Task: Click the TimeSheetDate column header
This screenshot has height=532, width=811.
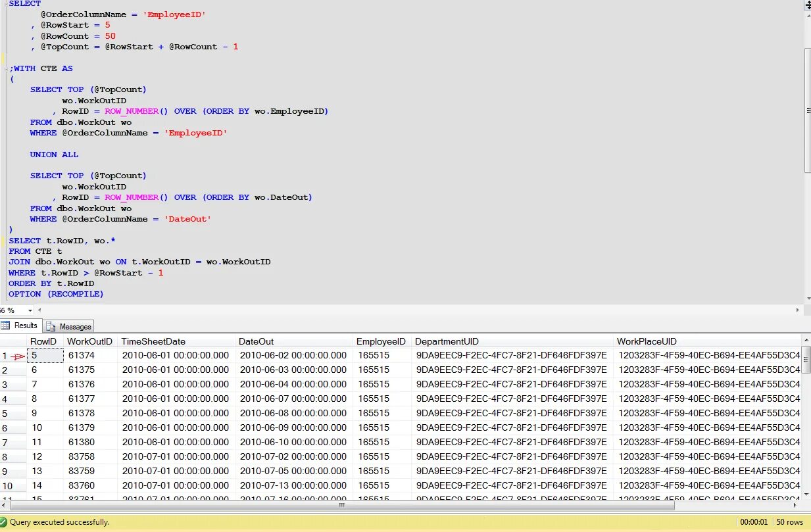Action: coord(177,341)
